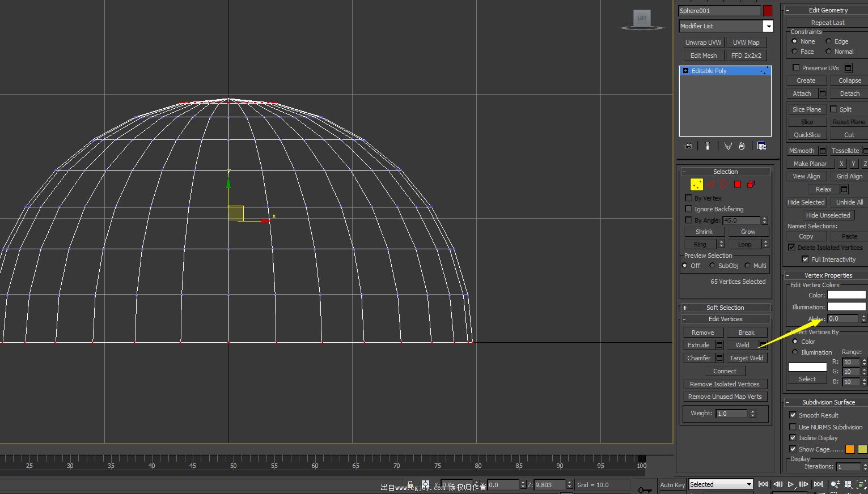Collapse Subdivision Surface rollout
Screen dimensions: 868x494
827,402
